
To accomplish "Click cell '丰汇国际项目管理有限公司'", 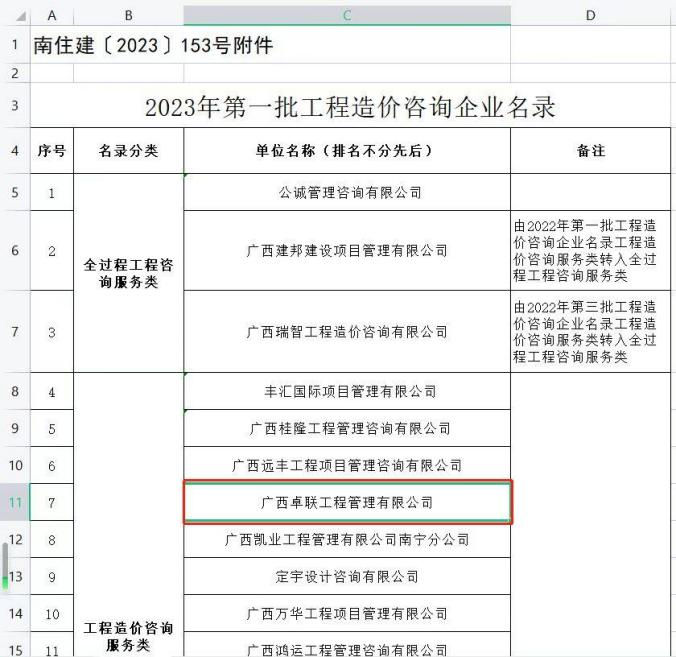I will tap(347, 391).
